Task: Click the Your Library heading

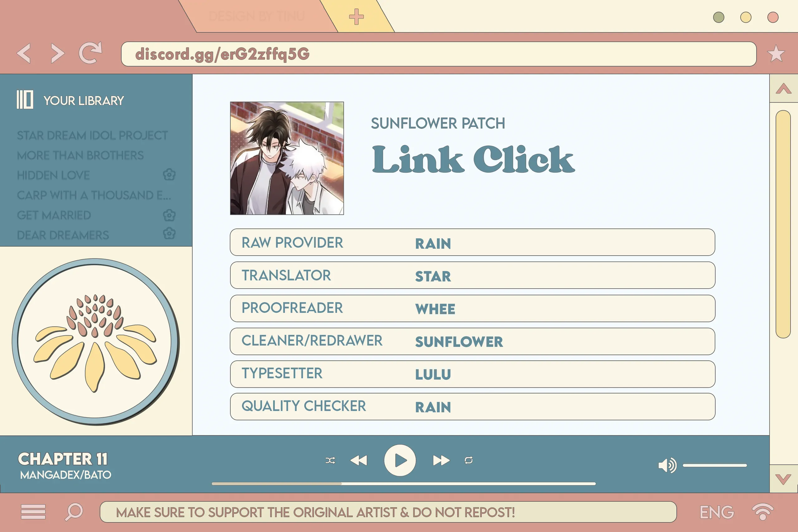Action: click(x=84, y=101)
